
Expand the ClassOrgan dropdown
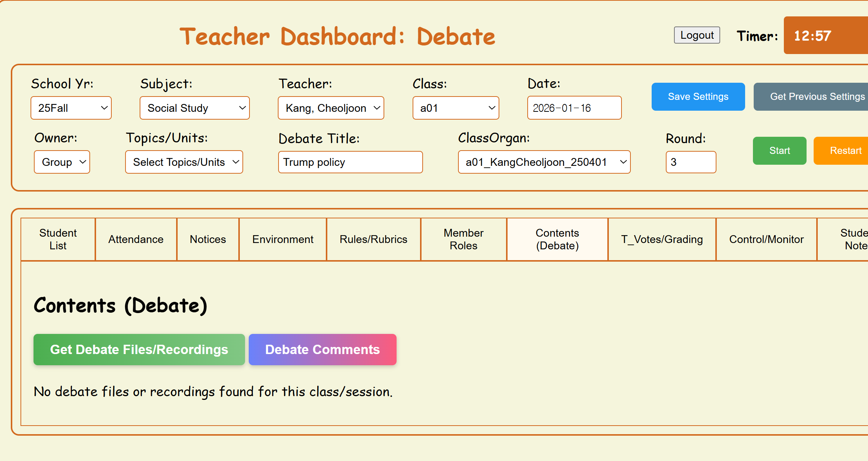[544, 162]
